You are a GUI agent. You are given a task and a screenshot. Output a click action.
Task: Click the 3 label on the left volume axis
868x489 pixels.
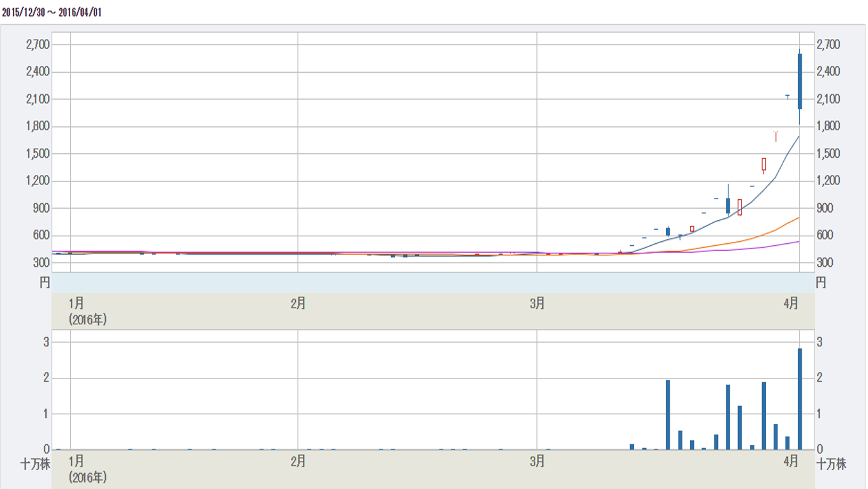click(46, 342)
